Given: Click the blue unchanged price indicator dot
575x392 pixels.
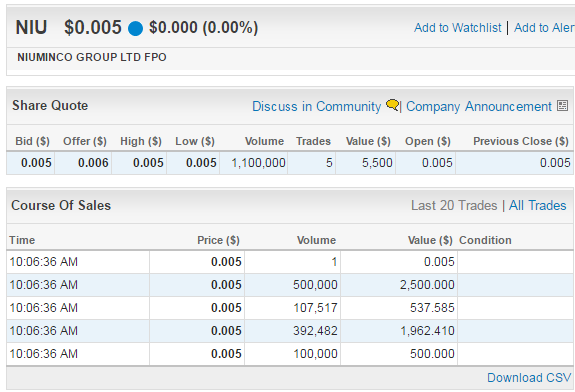Looking at the screenshot, I should (135, 28).
